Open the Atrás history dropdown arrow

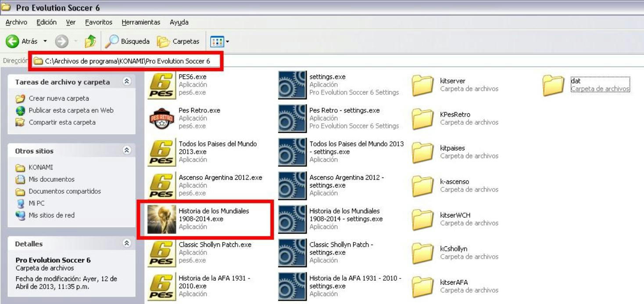coord(45,42)
